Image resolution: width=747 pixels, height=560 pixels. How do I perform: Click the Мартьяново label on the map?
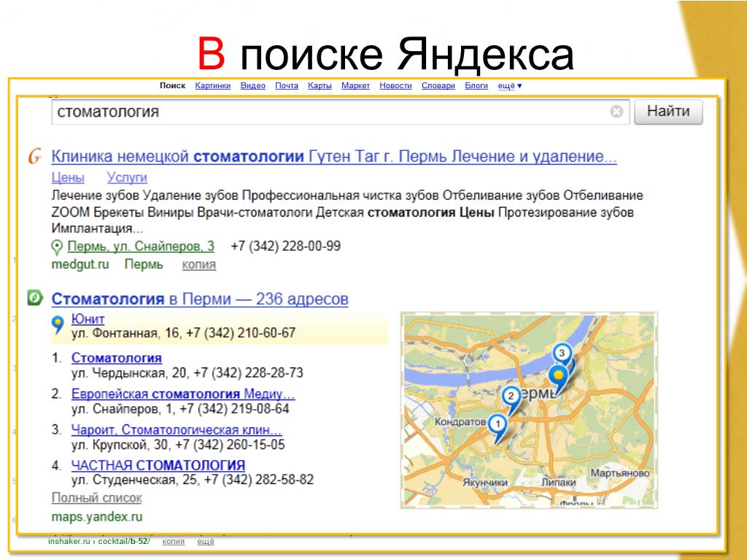pos(620,473)
